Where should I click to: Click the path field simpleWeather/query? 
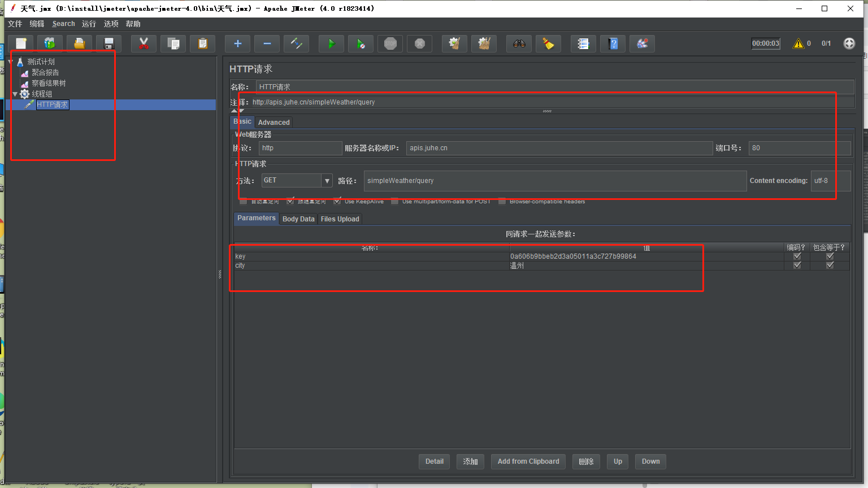(x=555, y=181)
